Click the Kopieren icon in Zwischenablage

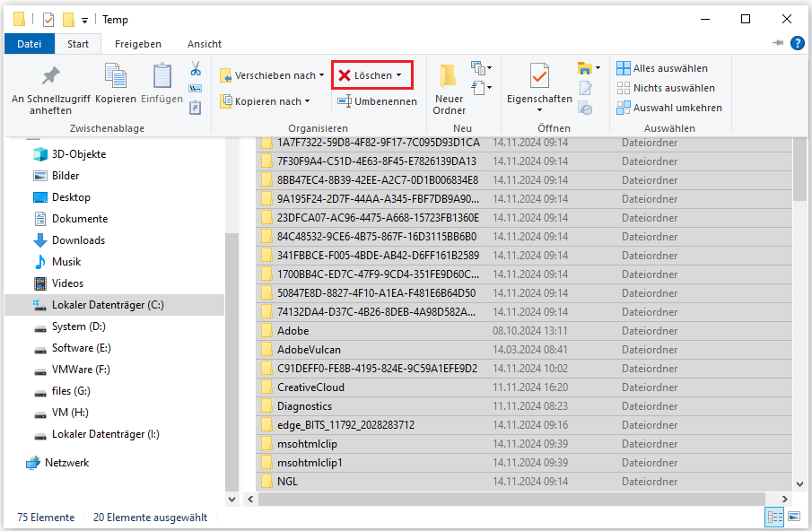point(116,84)
